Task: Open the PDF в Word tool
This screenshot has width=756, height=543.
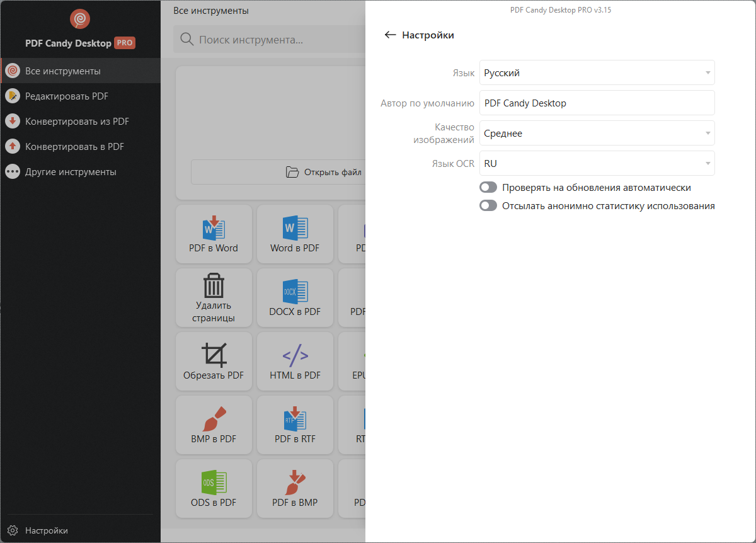Action: click(214, 234)
